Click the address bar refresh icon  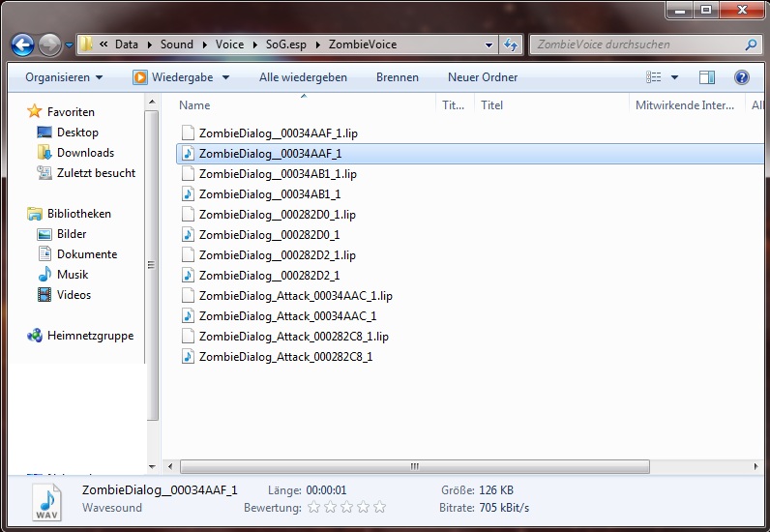point(511,44)
